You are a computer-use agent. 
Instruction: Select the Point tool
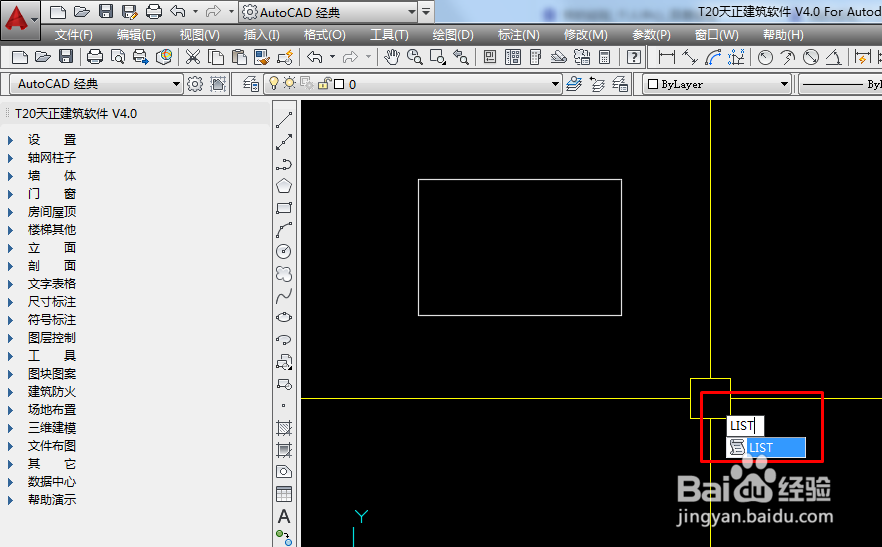tap(284, 405)
